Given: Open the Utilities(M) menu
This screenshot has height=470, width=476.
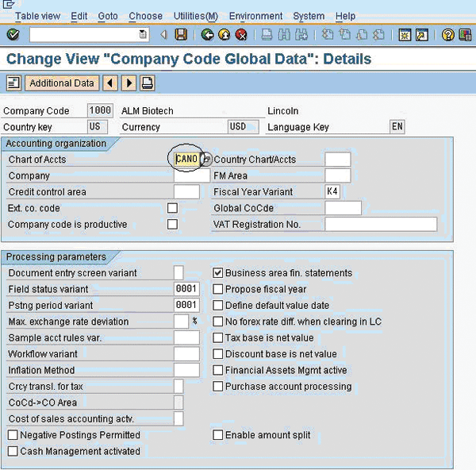Looking at the screenshot, I should [x=195, y=16].
